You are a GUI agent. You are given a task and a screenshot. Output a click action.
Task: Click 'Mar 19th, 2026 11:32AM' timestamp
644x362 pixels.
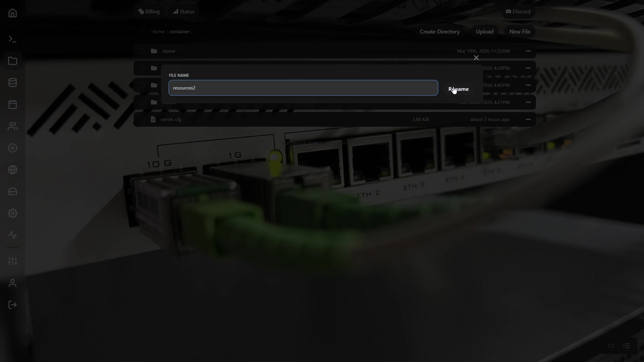483,51
